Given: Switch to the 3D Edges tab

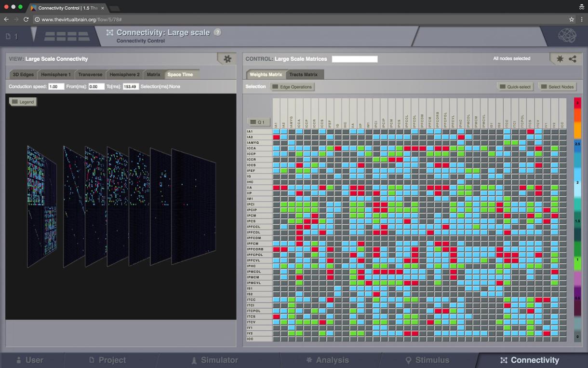Looking at the screenshot, I should tap(23, 75).
